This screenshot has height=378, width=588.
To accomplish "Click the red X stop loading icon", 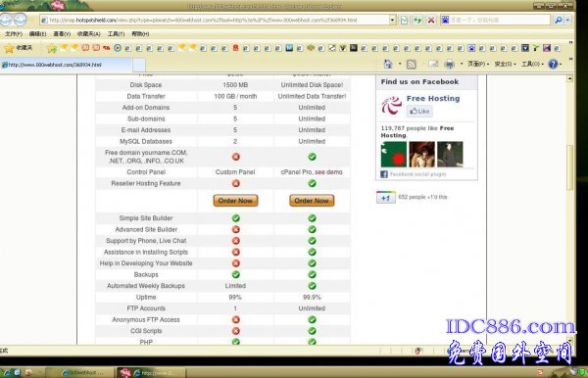I will (431, 20).
